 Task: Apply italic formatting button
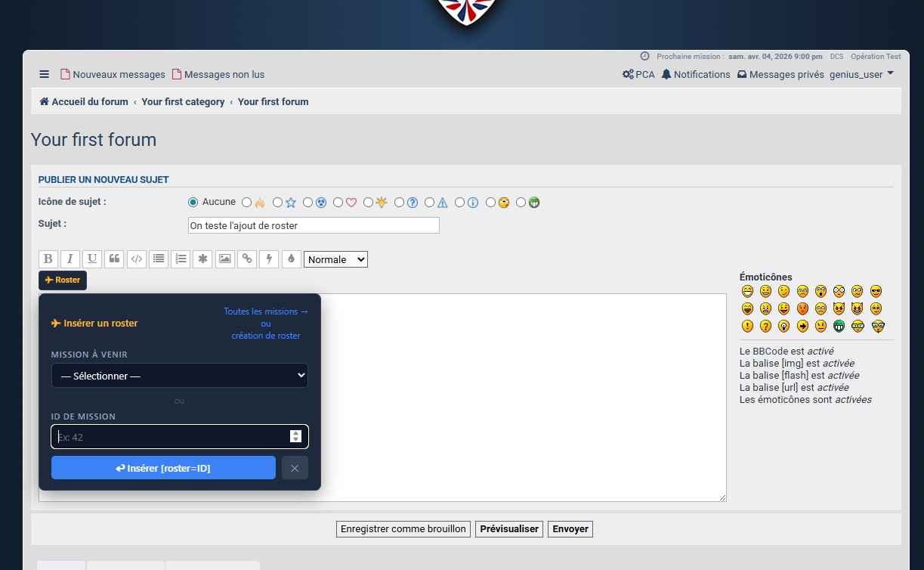coord(70,259)
